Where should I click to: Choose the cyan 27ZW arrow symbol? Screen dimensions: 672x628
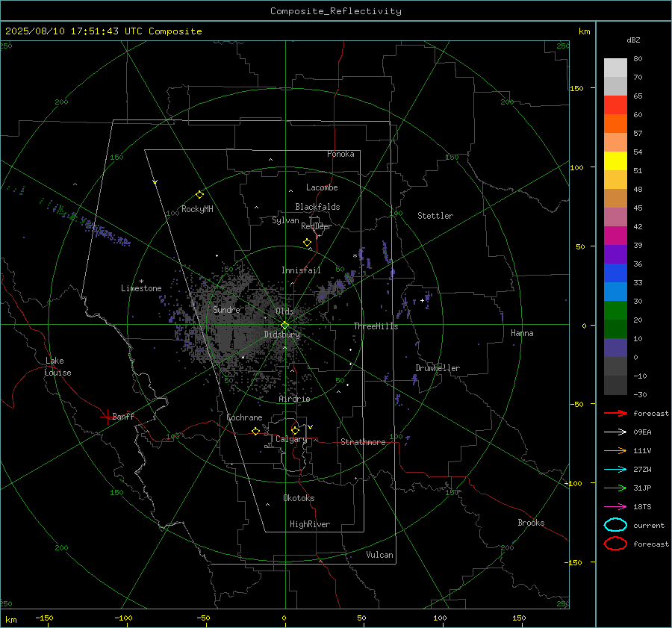(x=615, y=470)
